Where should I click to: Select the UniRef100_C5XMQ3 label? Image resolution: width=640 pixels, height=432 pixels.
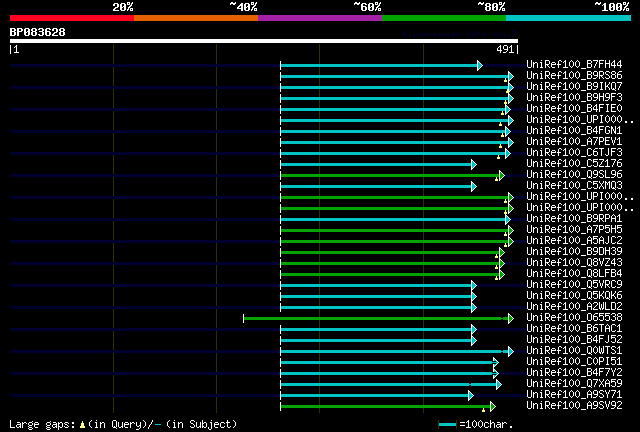click(574, 186)
